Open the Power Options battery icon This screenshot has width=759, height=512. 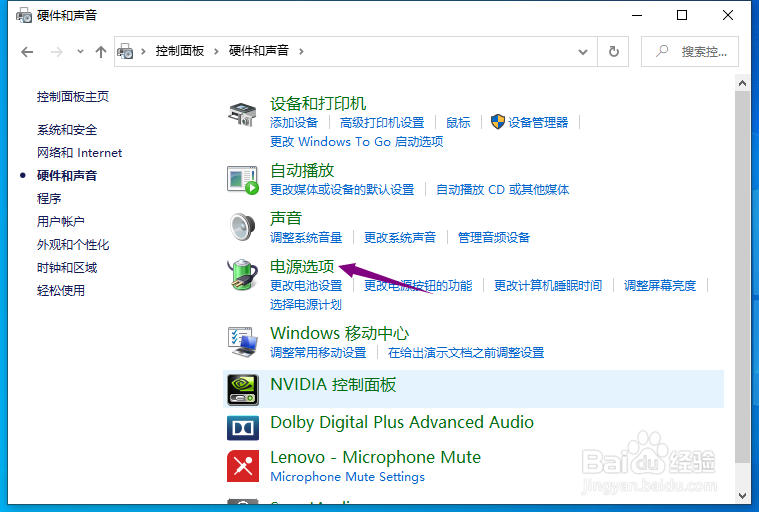click(x=243, y=274)
